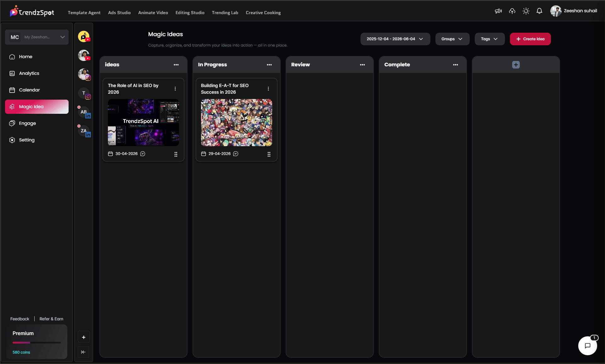Screen dimensions: 605x364
Task: Open Role of AI card kebab menu
Action: coord(175,89)
